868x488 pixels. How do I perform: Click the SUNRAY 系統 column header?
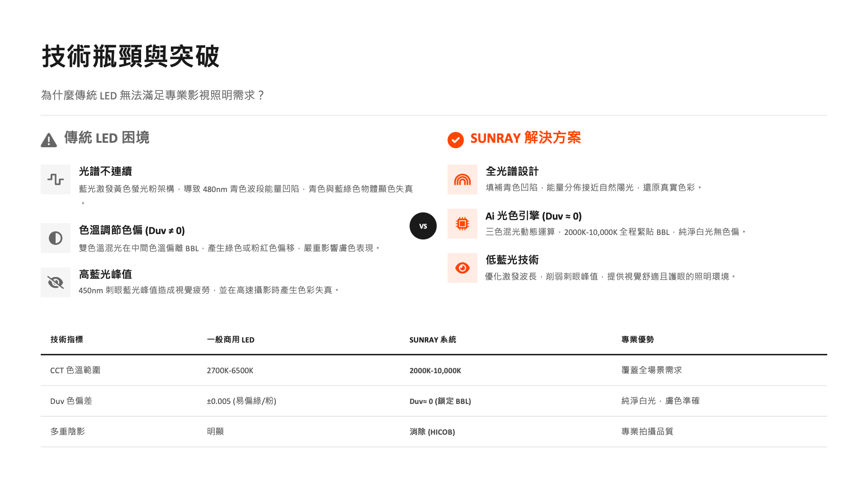433,340
